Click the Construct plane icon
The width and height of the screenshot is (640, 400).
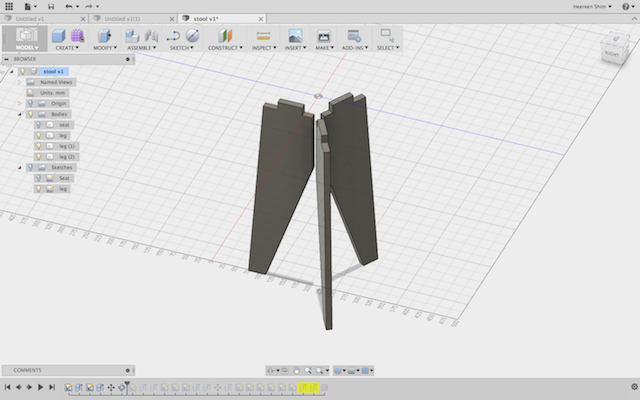pyautogui.click(x=225, y=36)
